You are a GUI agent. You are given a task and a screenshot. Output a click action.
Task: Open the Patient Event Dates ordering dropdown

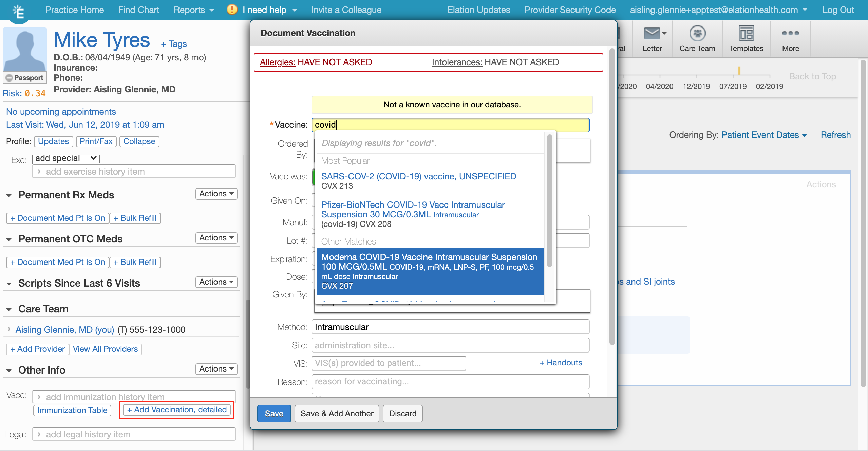point(764,135)
